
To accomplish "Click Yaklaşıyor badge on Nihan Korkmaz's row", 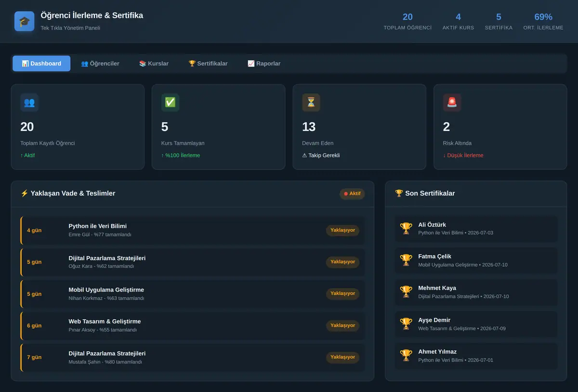I will coord(342,294).
